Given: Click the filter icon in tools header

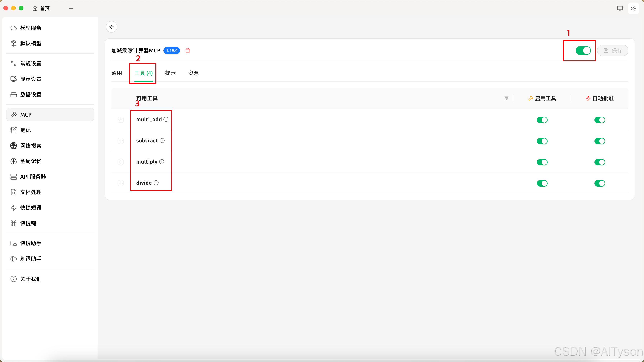Looking at the screenshot, I should (x=506, y=98).
